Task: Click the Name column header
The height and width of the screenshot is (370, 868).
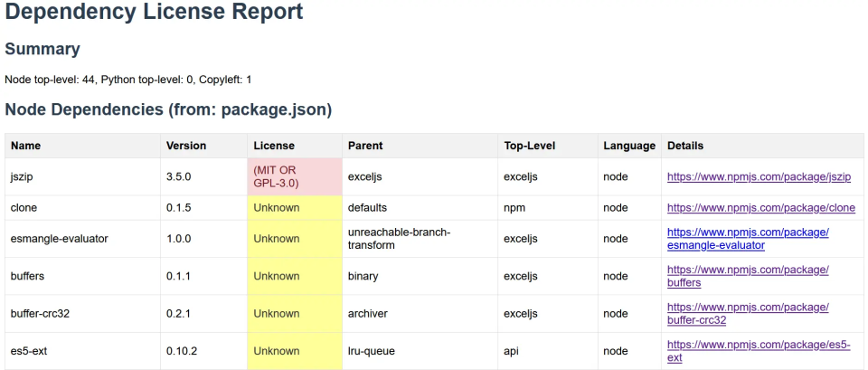Action: [25, 146]
